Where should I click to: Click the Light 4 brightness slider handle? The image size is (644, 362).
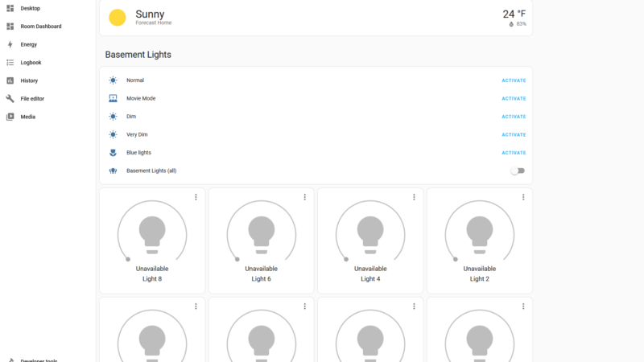click(346, 259)
